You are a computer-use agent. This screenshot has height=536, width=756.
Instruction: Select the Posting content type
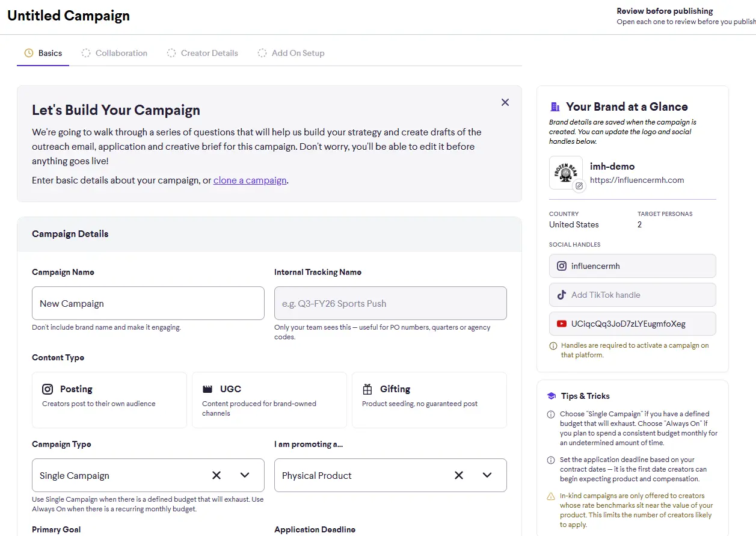[109, 399]
